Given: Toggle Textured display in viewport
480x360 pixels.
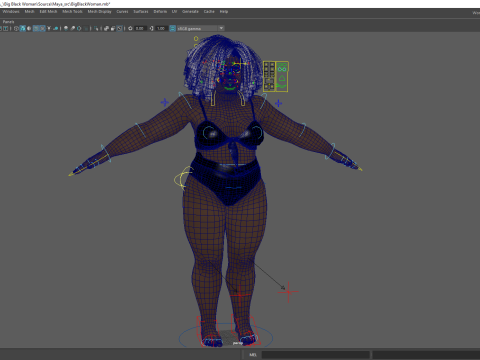Looking at the screenshot, I should tap(42, 28).
